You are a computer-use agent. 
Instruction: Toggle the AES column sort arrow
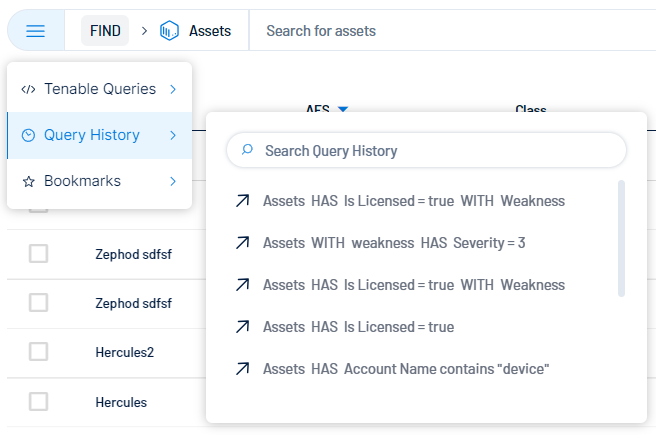pos(342,109)
